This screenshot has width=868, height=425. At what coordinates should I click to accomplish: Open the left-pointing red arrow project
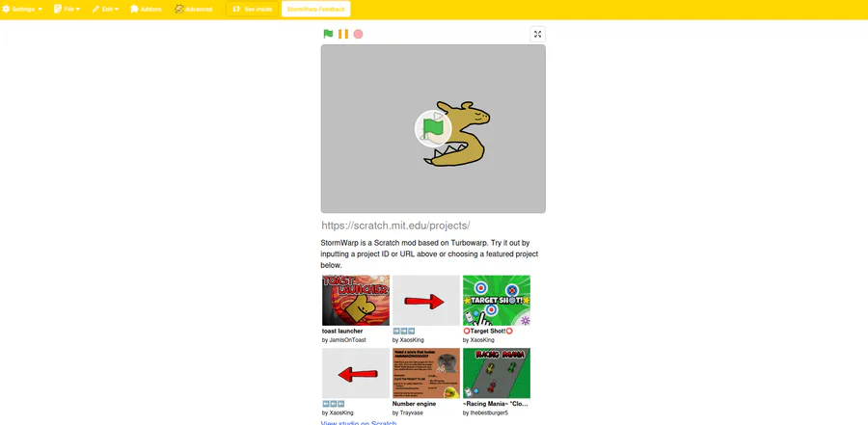pyautogui.click(x=355, y=373)
